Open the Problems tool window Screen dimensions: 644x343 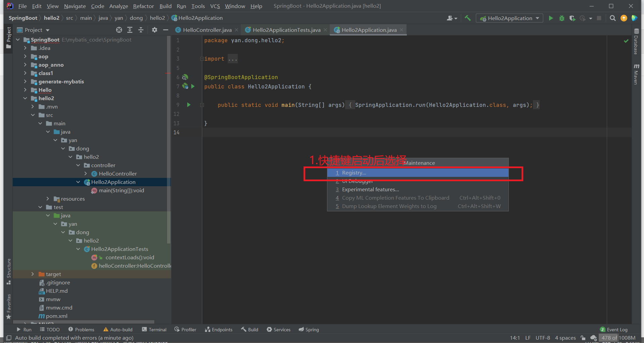[x=81, y=330]
